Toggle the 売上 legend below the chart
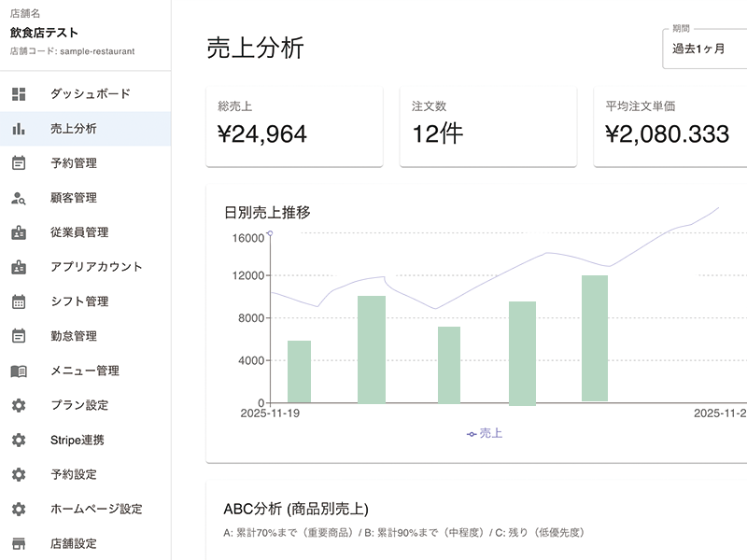 tap(486, 432)
